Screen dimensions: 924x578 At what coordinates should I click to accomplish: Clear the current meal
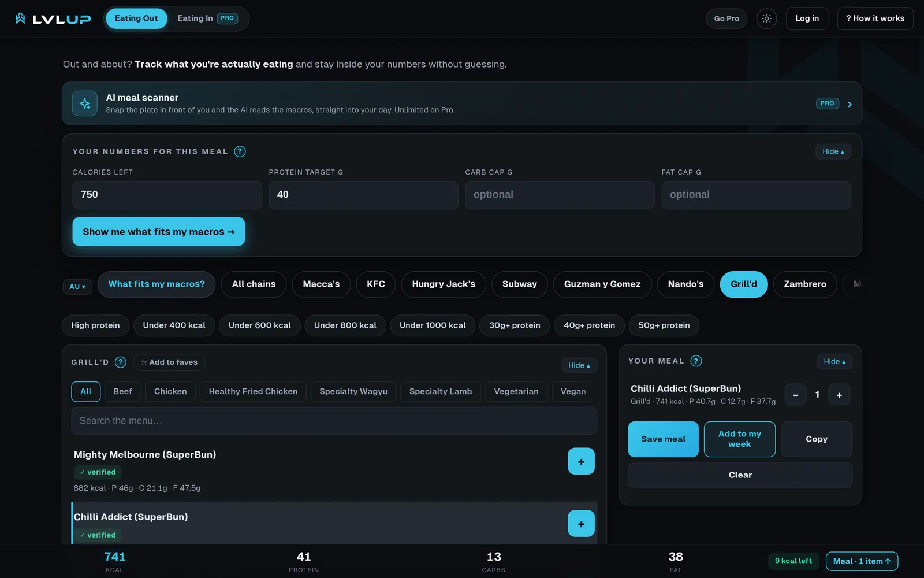[740, 475]
